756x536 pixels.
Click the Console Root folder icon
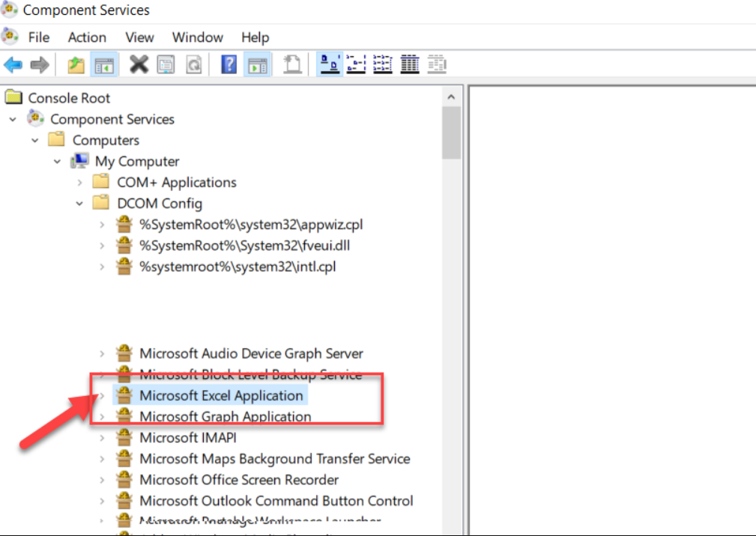click(13, 97)
